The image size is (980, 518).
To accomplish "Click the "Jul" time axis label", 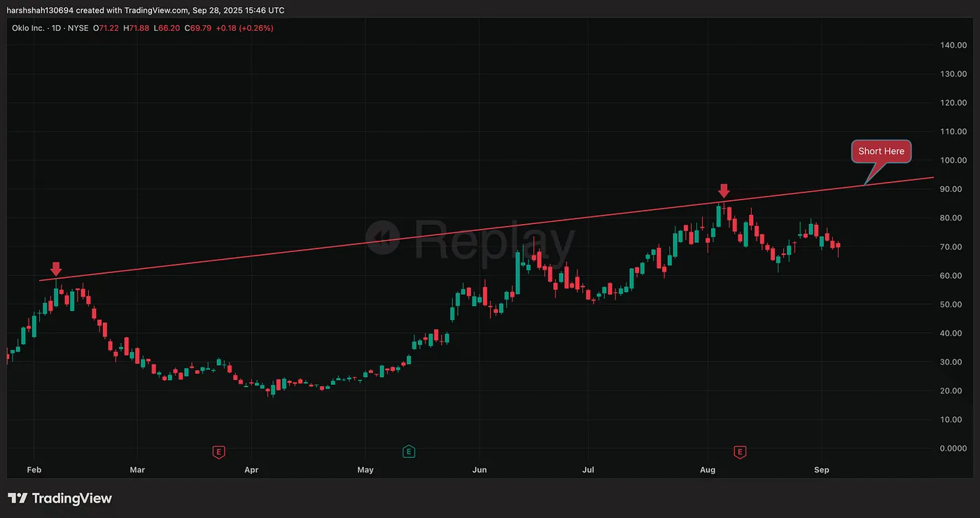I will (x=588, y=470).
